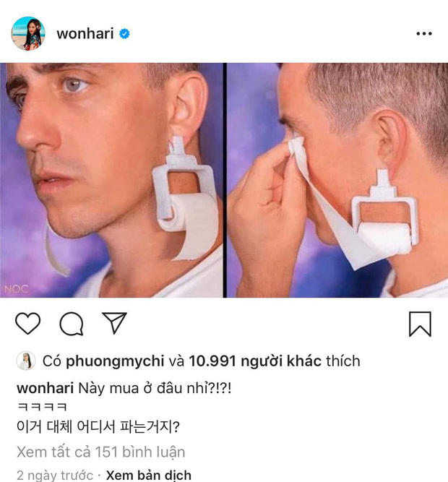This screenshot has height=482, width=448.
Task: Open phuongmychi liker avatar
Action: [26, 361]
